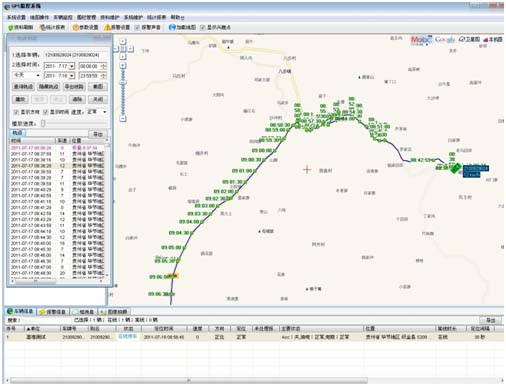Click the map pan up arrow
The image size is (506, 386).
pos(123,41)
